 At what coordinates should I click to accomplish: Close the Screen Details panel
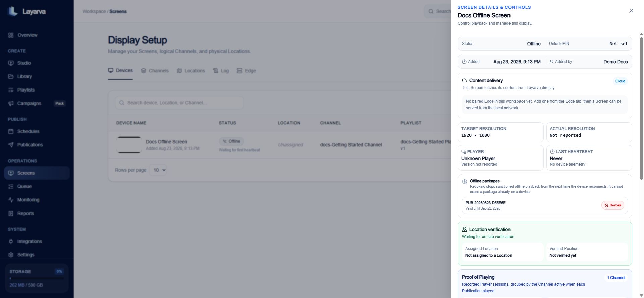(x=631, y=11)
